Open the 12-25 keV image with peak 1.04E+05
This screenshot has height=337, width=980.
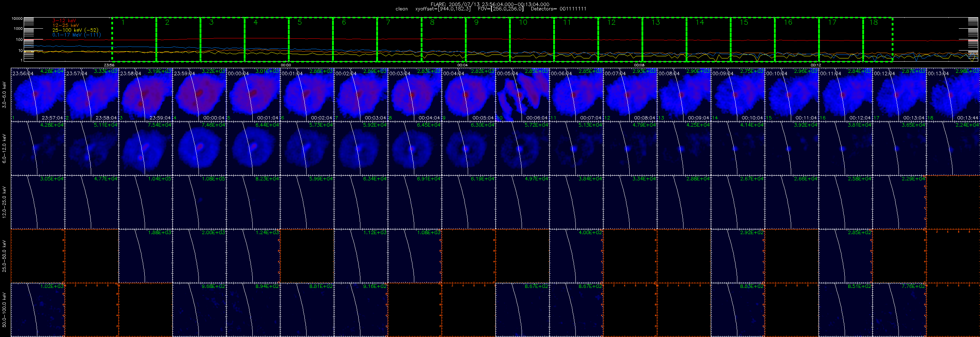click(145, 202)
